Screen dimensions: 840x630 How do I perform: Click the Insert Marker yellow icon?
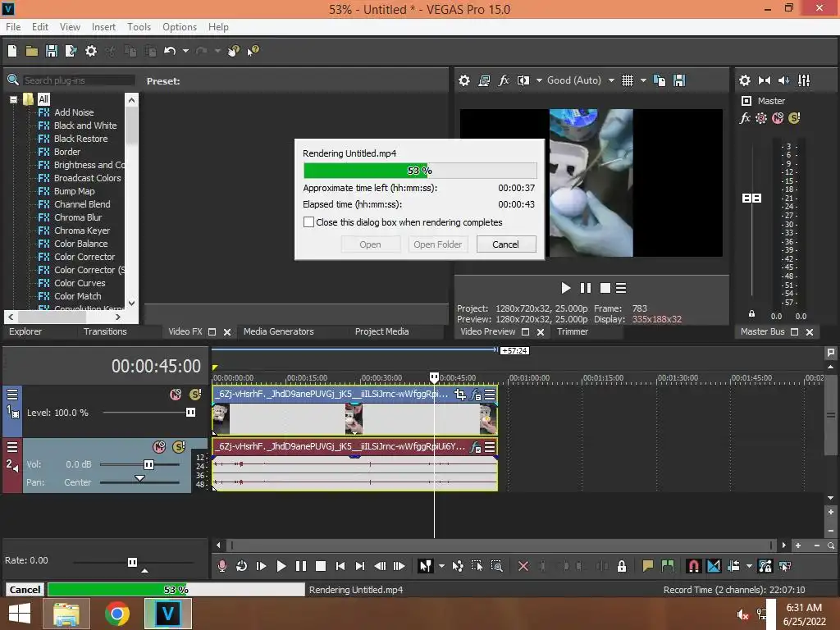648,566
